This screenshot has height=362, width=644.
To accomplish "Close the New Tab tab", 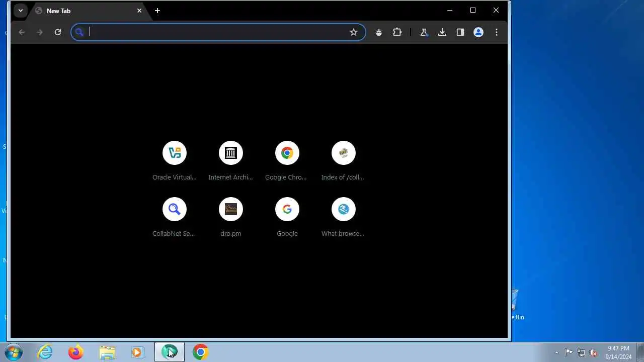I will (139, 11).
